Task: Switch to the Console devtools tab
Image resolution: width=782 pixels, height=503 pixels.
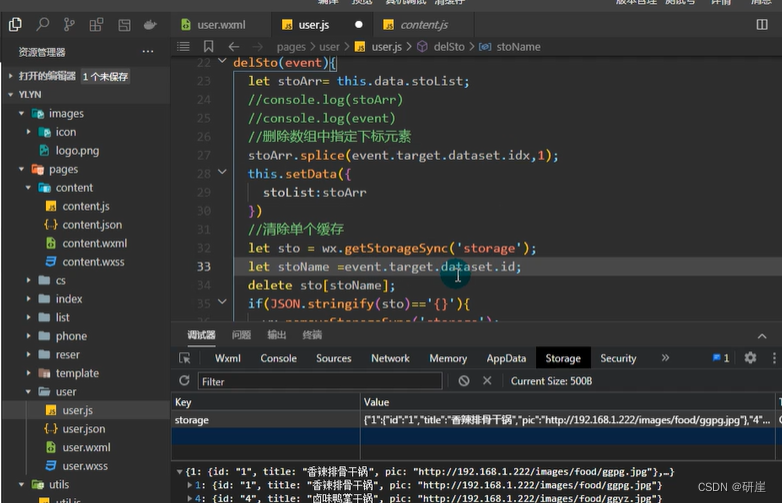Action: click(278, 358)
